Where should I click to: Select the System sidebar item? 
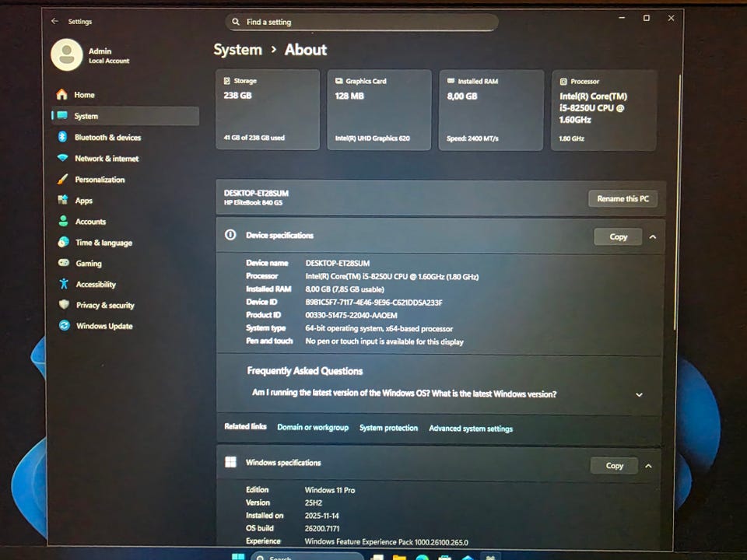[x=125, y=116]
